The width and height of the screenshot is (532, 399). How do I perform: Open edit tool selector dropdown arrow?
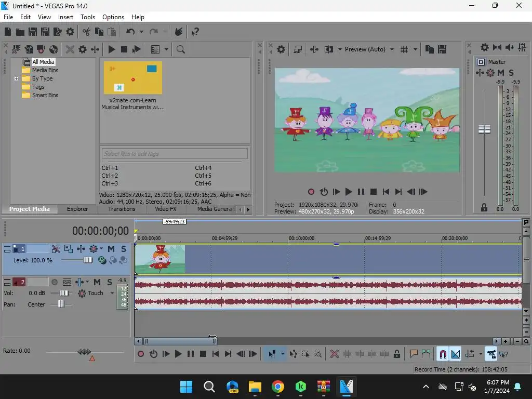point(283,354)
